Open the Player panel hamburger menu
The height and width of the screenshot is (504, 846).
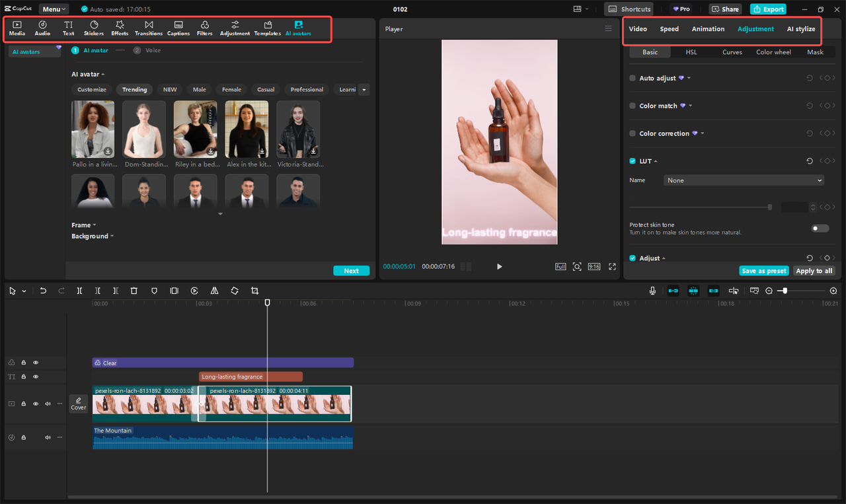pyautogui.click(x=608, y=28)
